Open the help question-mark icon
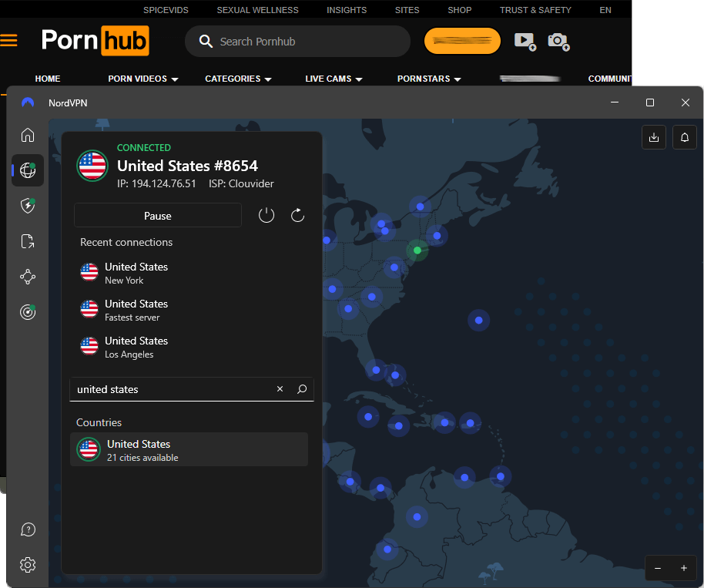Screen dimensions: 704x588 coord(28,529)
